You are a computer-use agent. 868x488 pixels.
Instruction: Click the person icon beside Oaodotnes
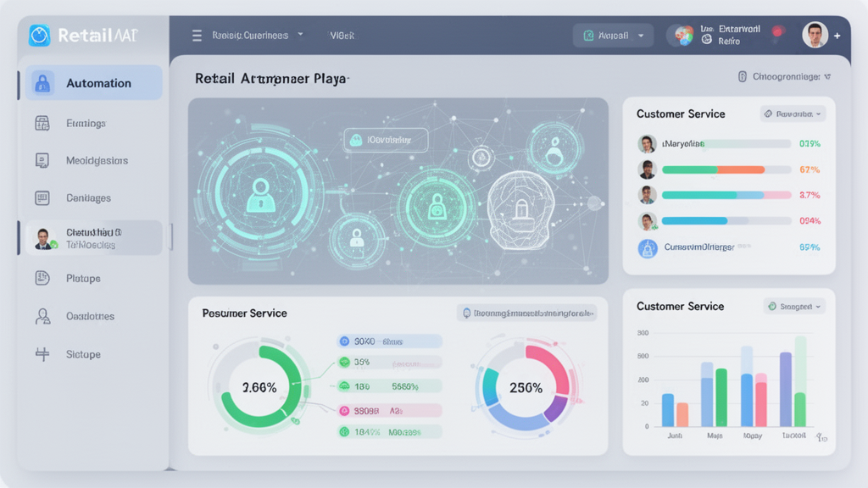tap(42, 316)
